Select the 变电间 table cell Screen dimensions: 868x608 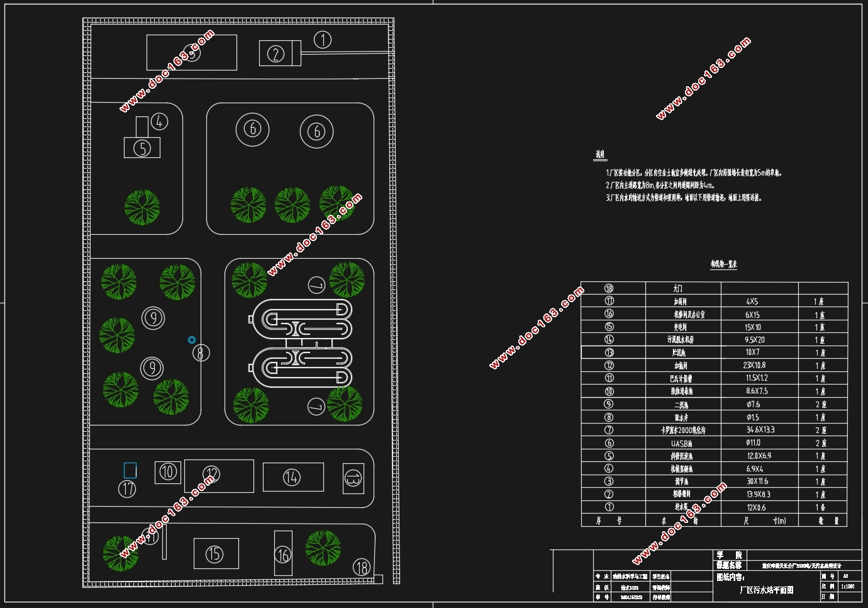tap(683, 327)
